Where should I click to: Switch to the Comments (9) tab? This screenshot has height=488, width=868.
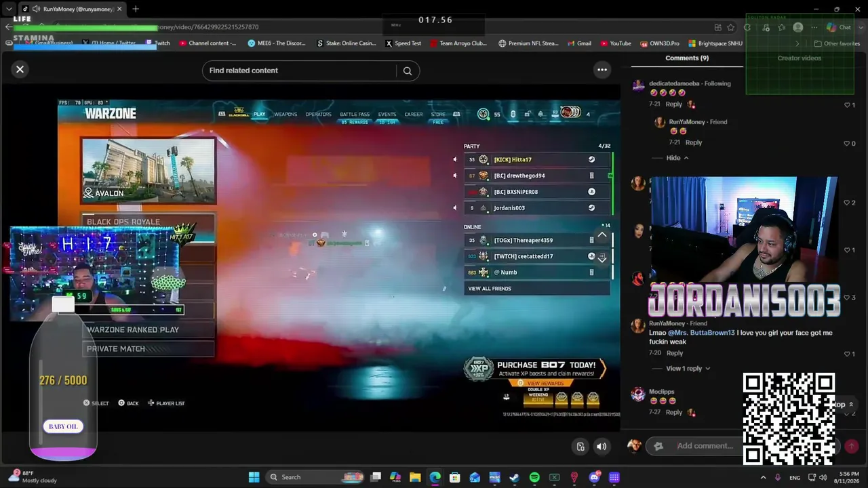687,58
